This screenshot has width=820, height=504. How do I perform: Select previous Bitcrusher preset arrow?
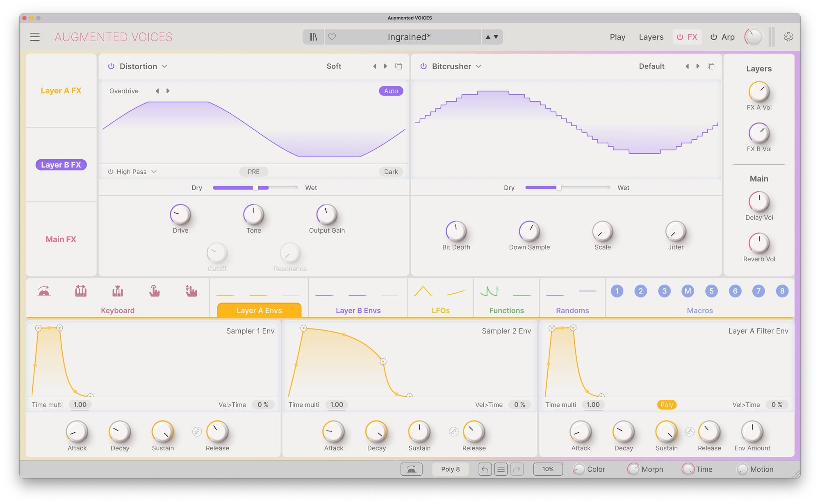coord(687,66)
